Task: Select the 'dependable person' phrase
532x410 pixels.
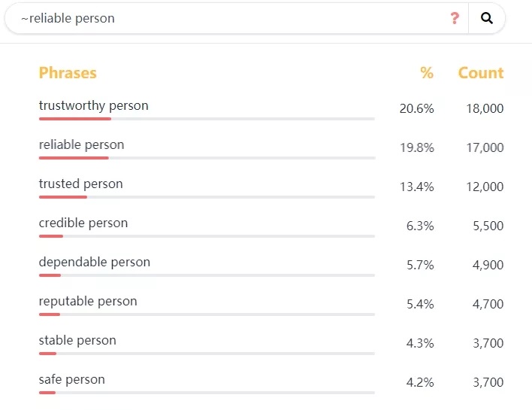Action: (95, 263)
